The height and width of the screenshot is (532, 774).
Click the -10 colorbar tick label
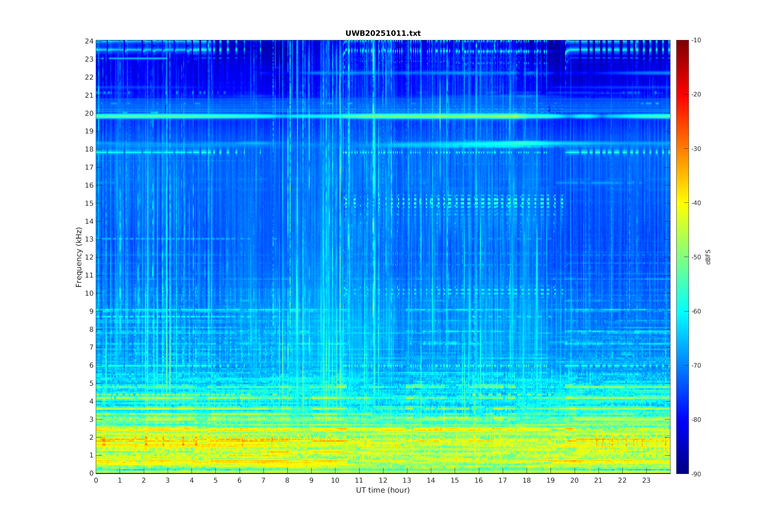pos(696,40)
